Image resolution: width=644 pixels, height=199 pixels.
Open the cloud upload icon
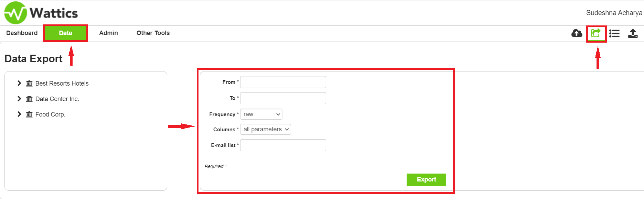pos(577,33)
